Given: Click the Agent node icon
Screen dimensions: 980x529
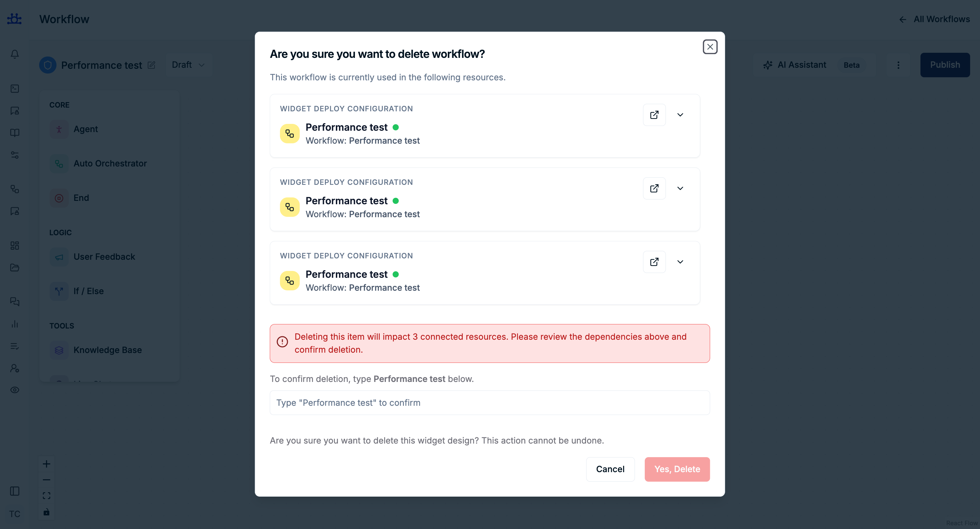Looking at the screenshot, I should tap(59, 129).
